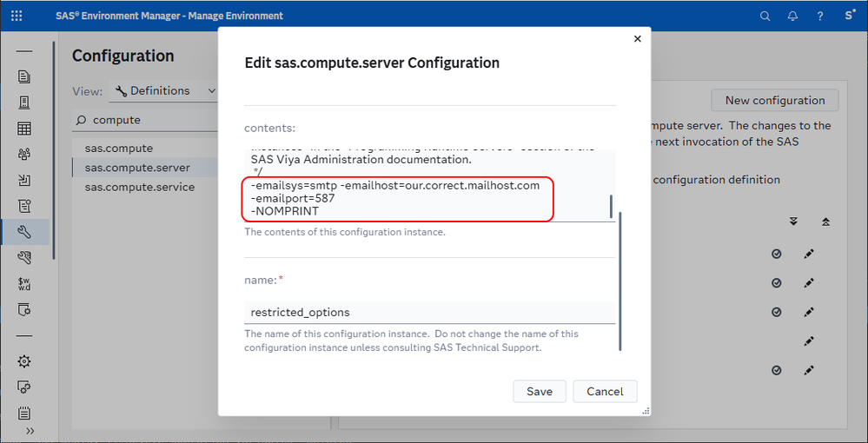Open the Jobs checklist icon in sidebar

pos(24,206)
